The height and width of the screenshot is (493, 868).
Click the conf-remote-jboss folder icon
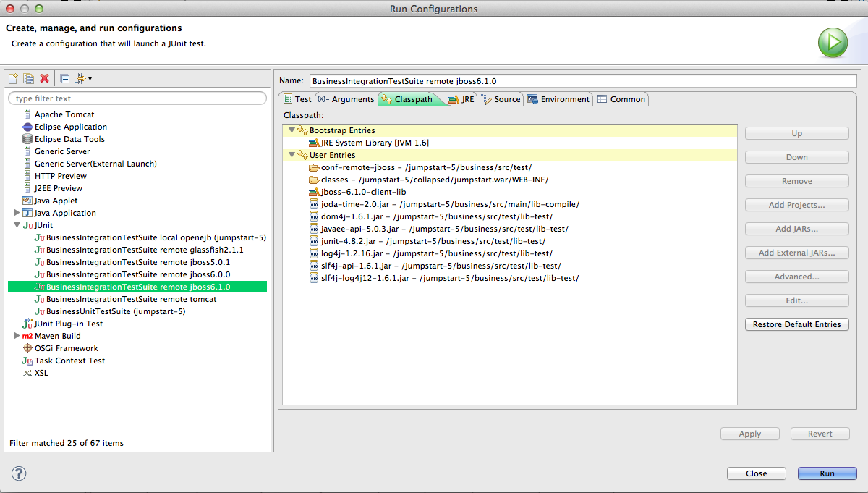[314, 167]
